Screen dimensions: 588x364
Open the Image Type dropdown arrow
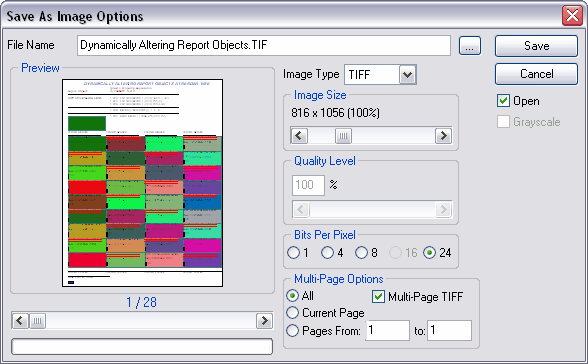(x=408, y=75)
